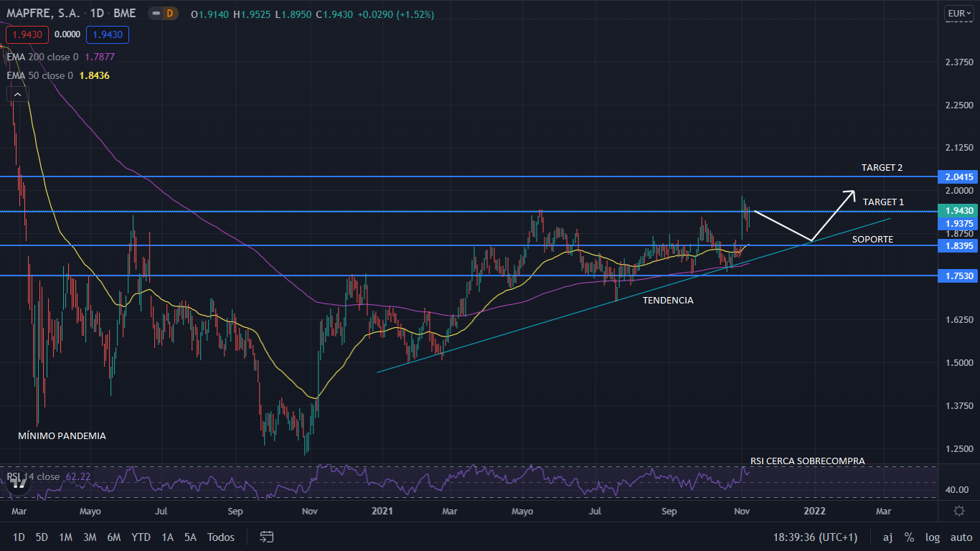The image size is (980, 551).
Task: Collapse the indicator legend with chevron
Action: [x=16, y=94]
